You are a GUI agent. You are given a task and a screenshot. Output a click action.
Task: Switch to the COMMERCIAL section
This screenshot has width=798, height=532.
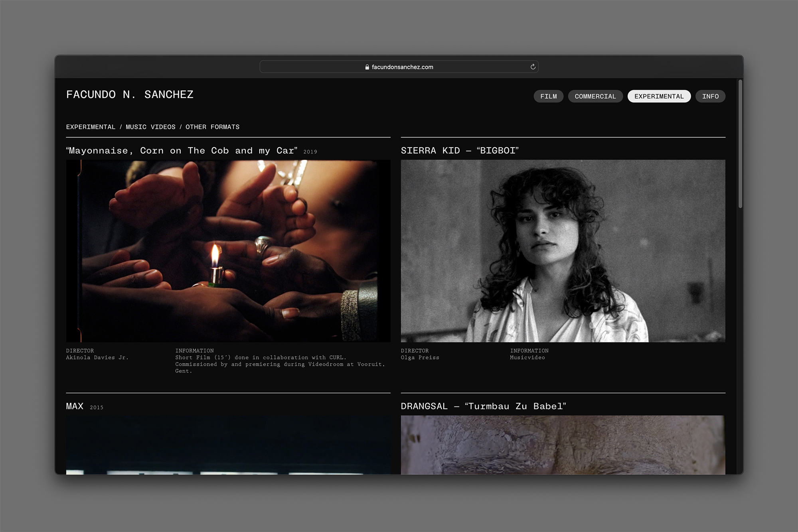595,96
